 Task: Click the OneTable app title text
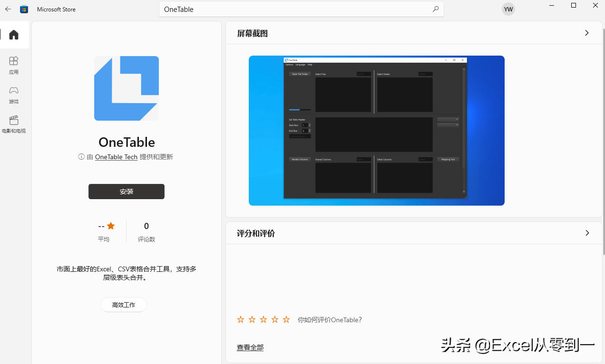tap(127, 142)
